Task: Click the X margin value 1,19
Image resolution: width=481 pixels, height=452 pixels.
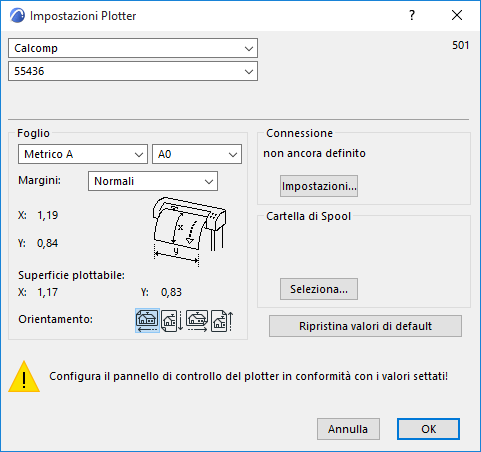Action: click(48, 215)
